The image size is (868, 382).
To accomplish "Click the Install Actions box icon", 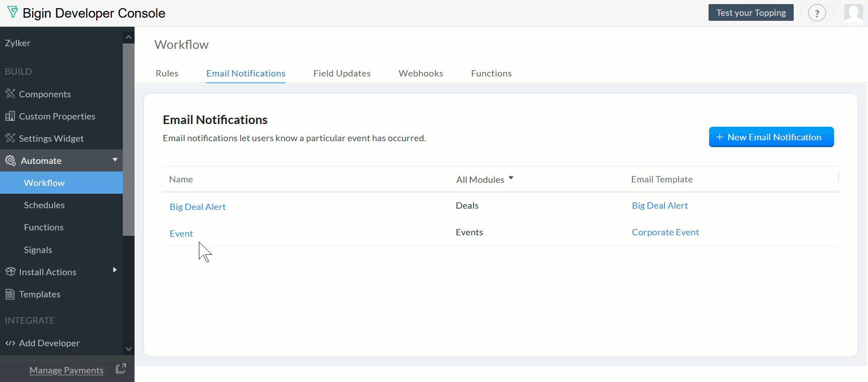I will [x=10, y=272].
